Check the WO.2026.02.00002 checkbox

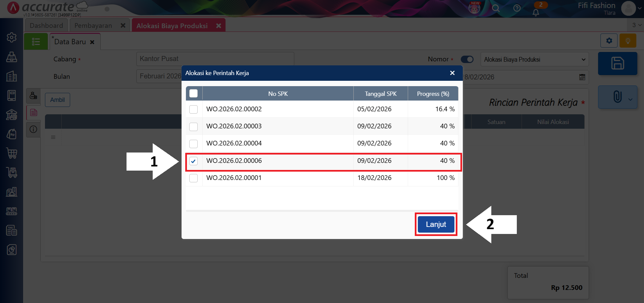tap(194, 110)
